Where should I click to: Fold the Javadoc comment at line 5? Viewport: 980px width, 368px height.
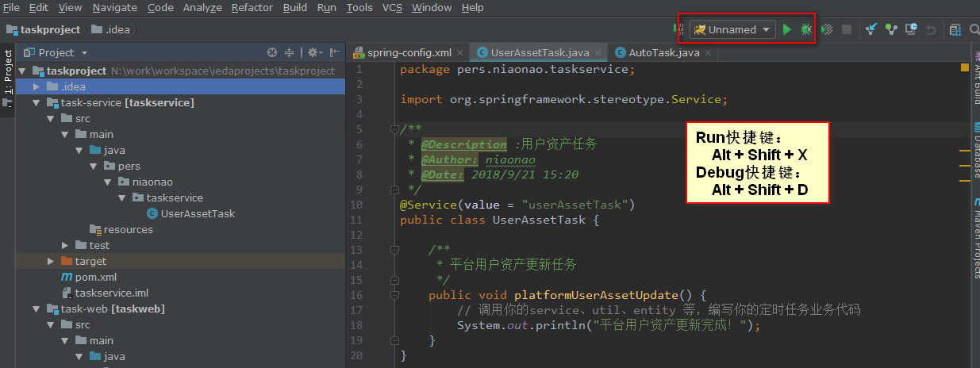394,129
